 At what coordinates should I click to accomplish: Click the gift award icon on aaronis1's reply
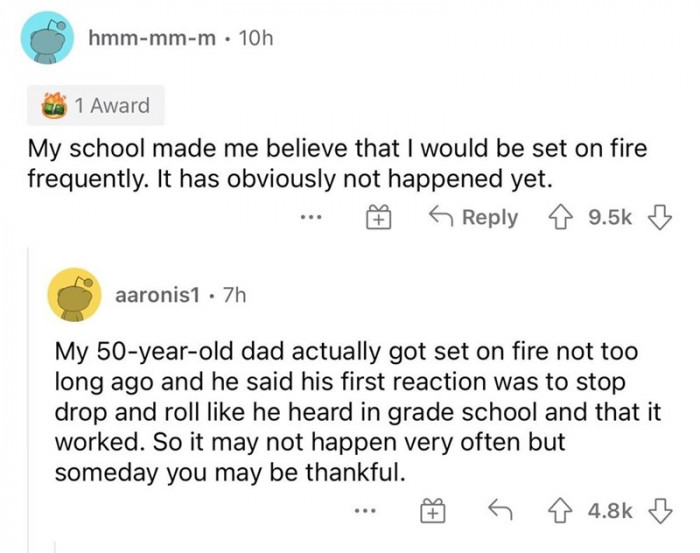(432, 512)
